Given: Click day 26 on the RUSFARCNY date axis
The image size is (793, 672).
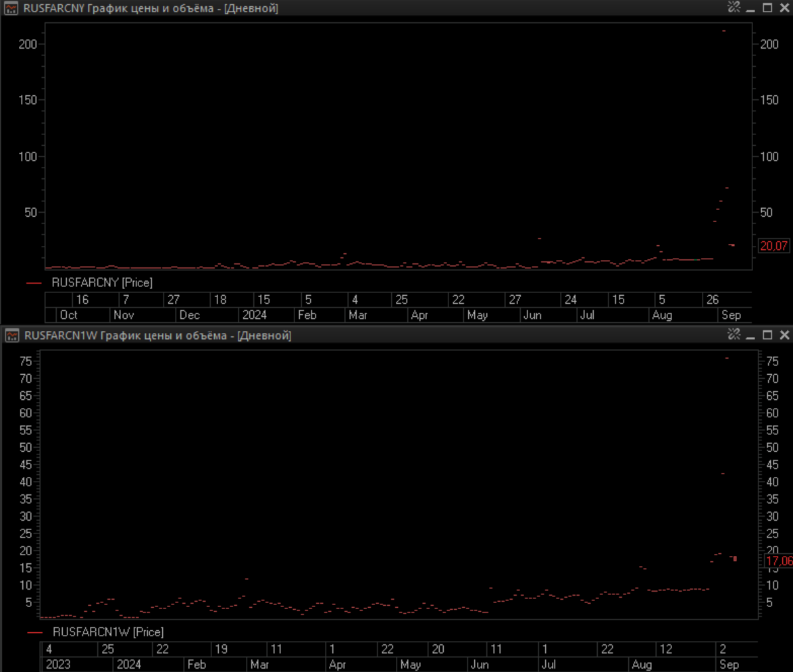Looking at the screenshot, I should pyautogui.click(x=713, y=300).
